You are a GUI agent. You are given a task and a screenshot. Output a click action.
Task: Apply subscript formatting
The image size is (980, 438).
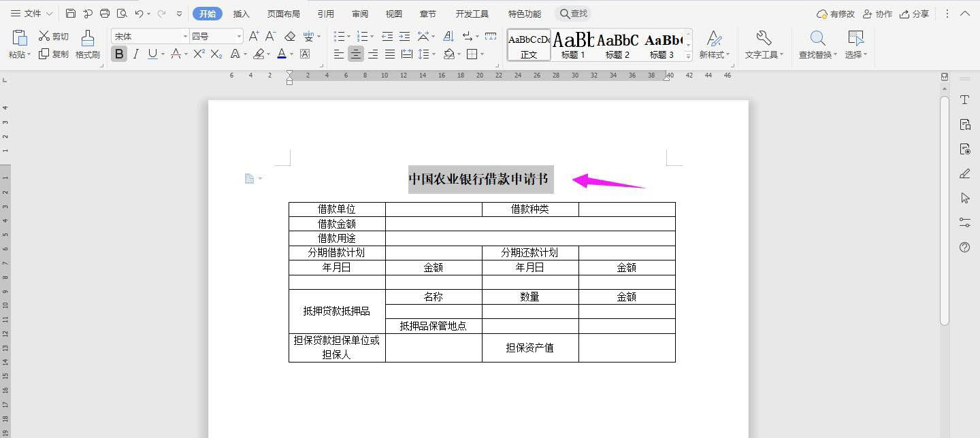click(x=216, y=54)
